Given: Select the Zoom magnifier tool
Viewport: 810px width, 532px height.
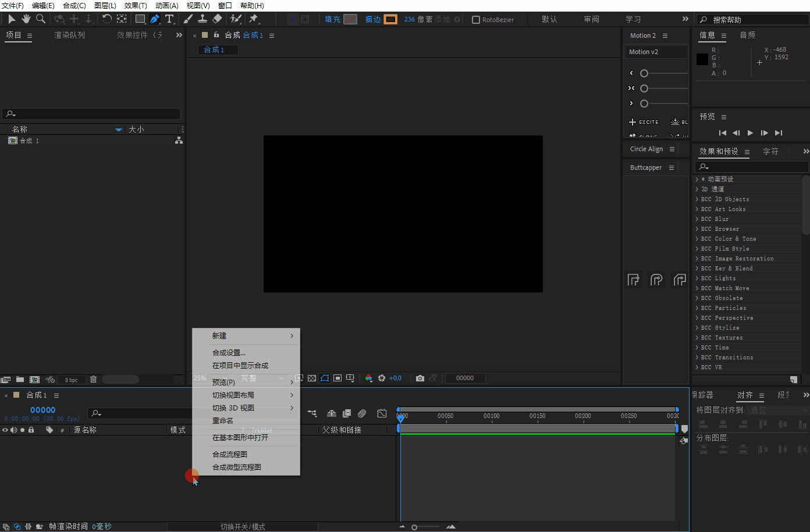Looking at the screenshot, I should (x=41, y=19).
